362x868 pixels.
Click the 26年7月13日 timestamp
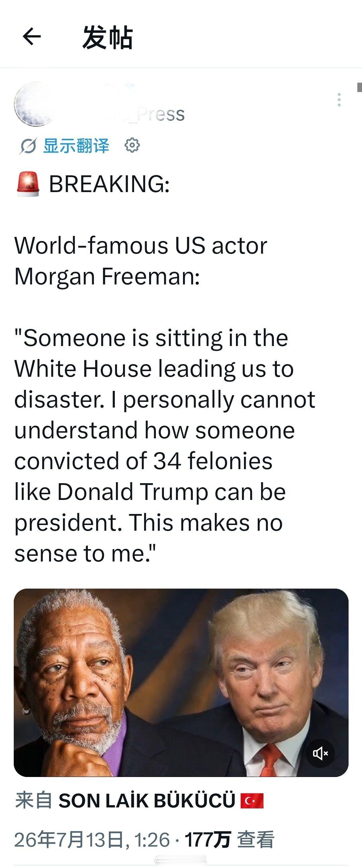pyautogui.click(x=92, y=839)
